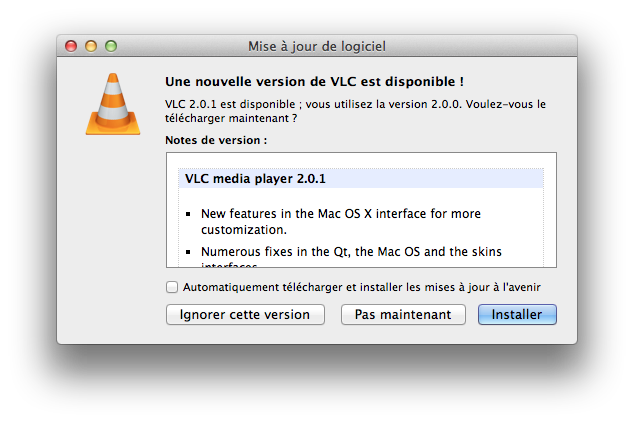Close the update window with red button
Image resolution: width=634 pixels, height=423 pixels.
(71, 46)
